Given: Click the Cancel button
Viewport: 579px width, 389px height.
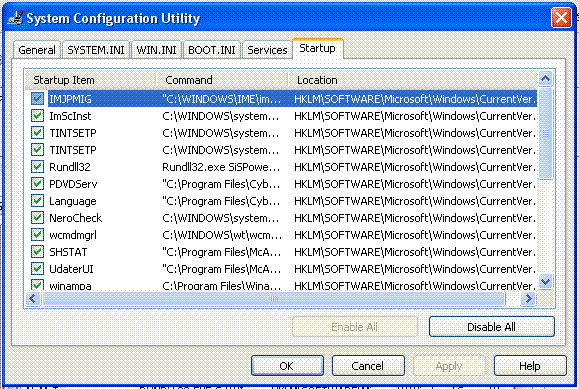Looking at the screenshot, I should tap(368, 366).
